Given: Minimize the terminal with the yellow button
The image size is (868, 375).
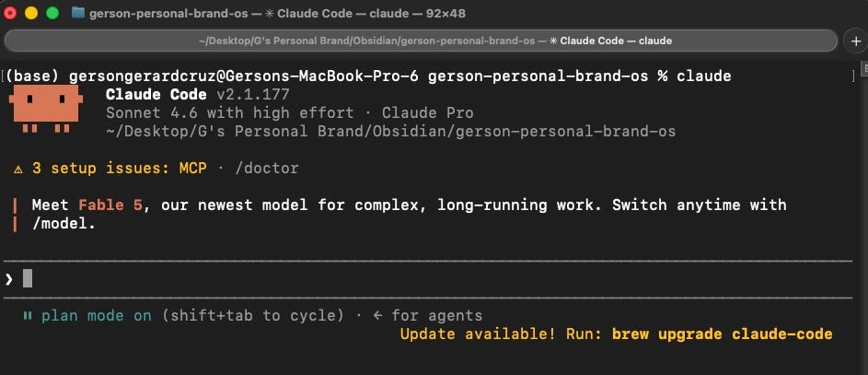Looking at the screenshot, I should pos(31,13).
